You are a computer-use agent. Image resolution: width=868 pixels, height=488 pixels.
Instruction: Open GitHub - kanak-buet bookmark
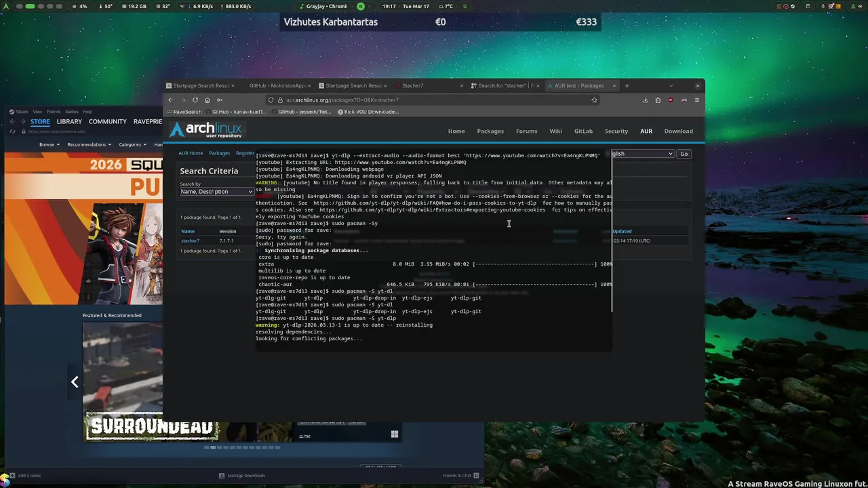[x=235, y=112]
